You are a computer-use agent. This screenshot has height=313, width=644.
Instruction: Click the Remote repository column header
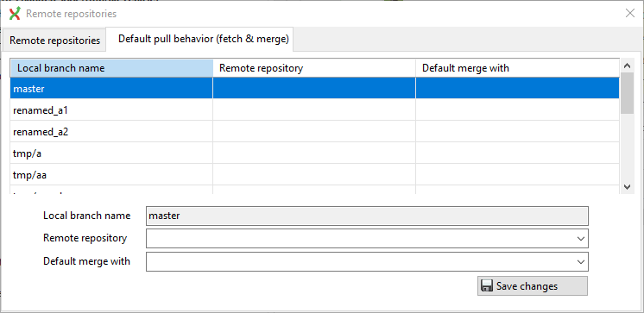pyautogui.click(x=314, y=68)
